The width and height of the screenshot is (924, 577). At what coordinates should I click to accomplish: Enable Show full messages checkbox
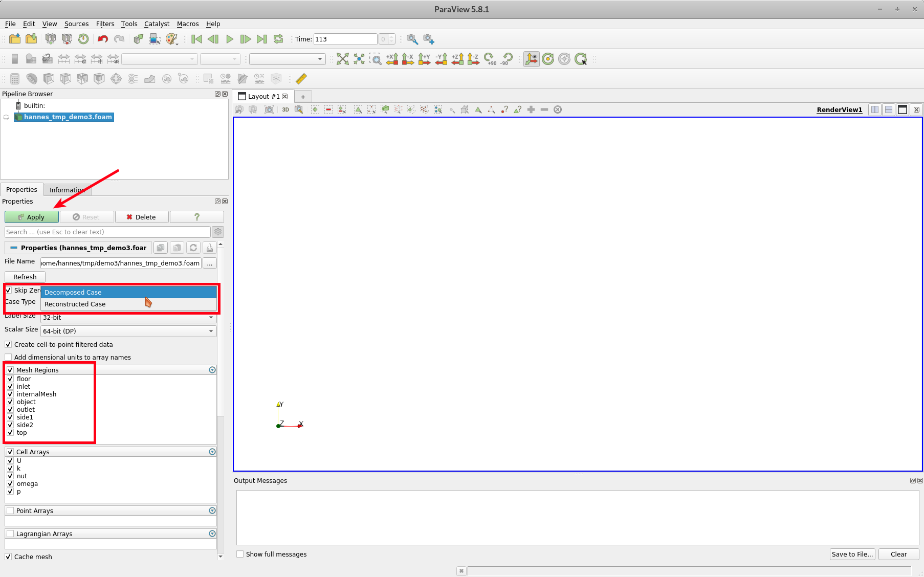[x=240, y=554]
